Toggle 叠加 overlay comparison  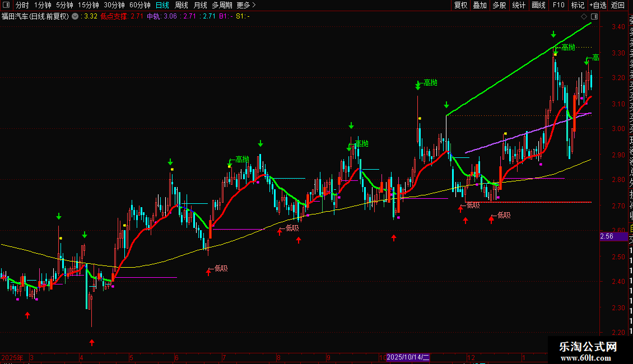[x=480, y=5]
